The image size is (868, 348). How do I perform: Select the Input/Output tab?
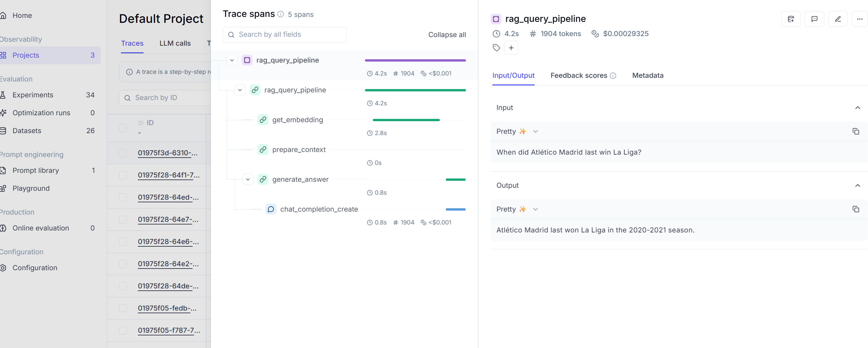pos(513,75)
